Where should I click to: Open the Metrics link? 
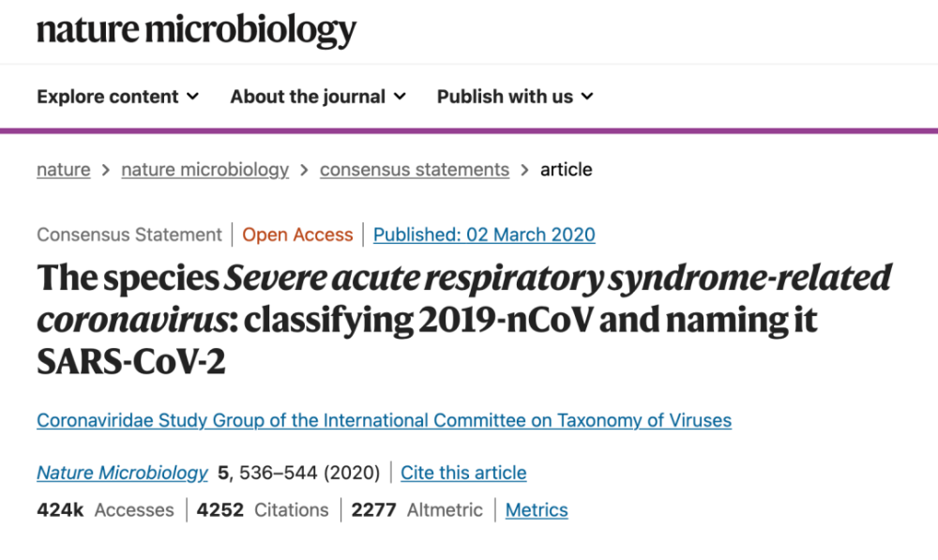(537, 509)
